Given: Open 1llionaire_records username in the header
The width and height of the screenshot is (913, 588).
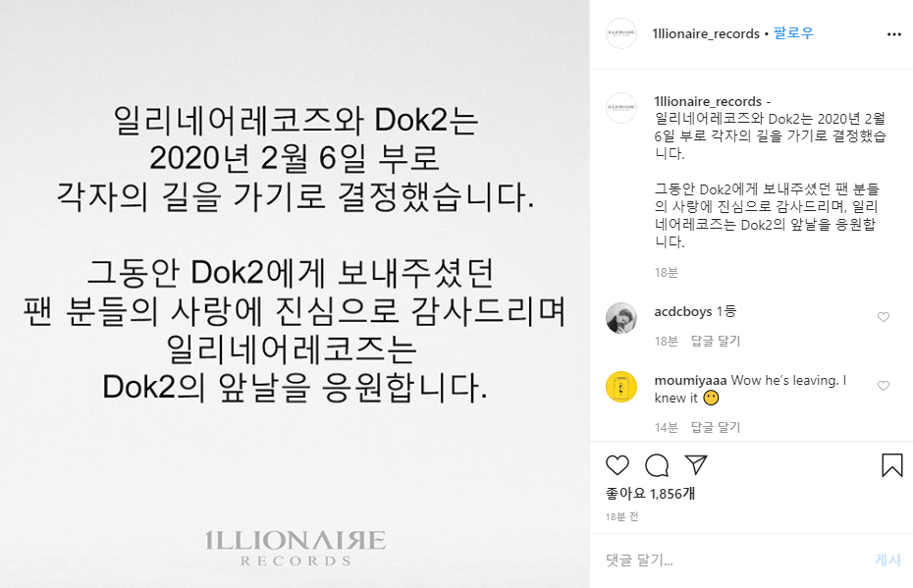Looking at the screenshot, I should [706, 33].
